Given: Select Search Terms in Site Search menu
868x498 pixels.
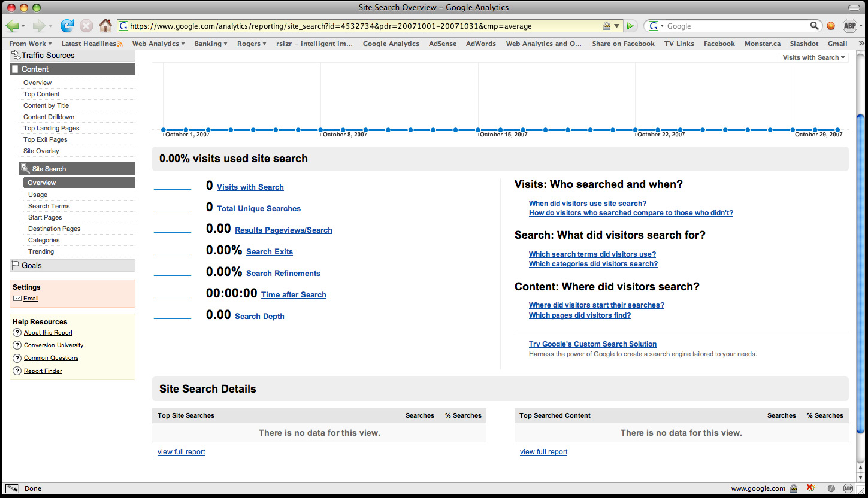Looking at the screenshot, I should tap(49, 206).
